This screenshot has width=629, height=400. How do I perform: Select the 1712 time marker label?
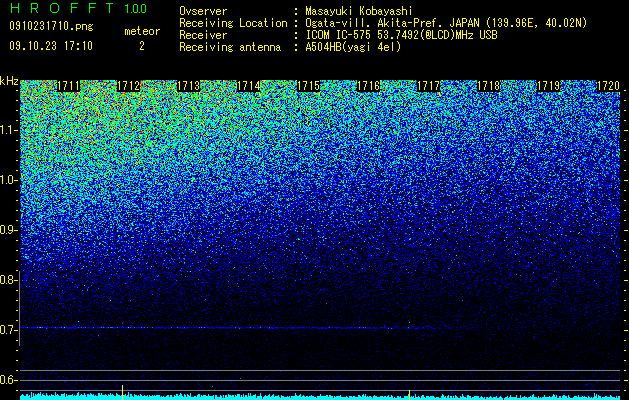(x=128, y=86)
